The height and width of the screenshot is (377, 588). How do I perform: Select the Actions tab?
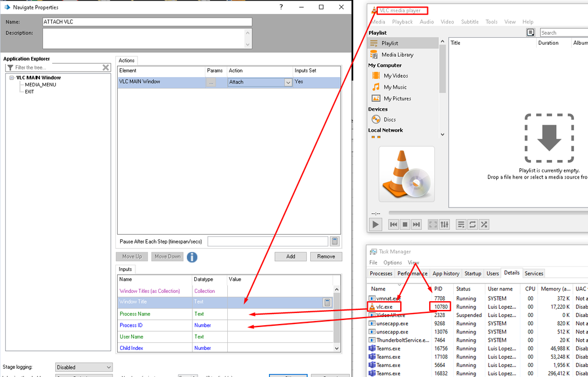pyautogui.click(x=127, y=61)
